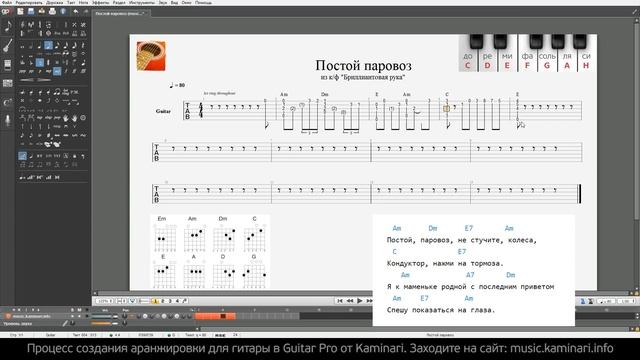Viewport: 640px width, 360px height.
Task: Mute the music.kaminari.info track
Action: coord(80,316)
